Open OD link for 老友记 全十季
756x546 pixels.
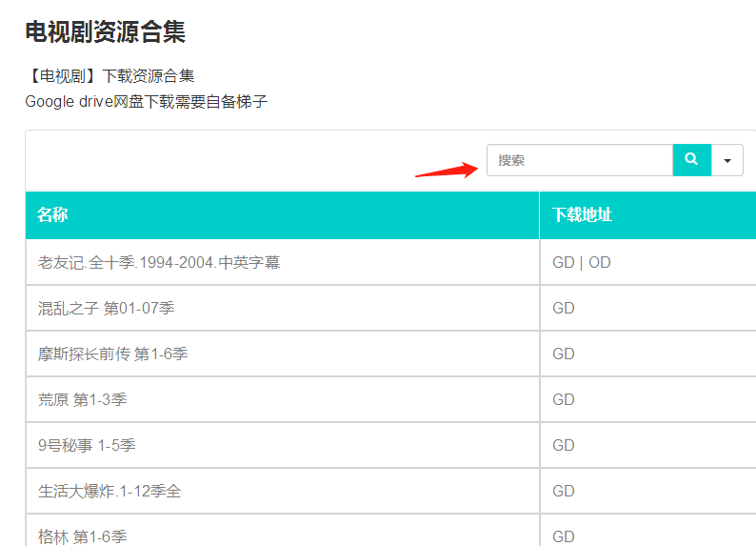(x=599, y=262)
